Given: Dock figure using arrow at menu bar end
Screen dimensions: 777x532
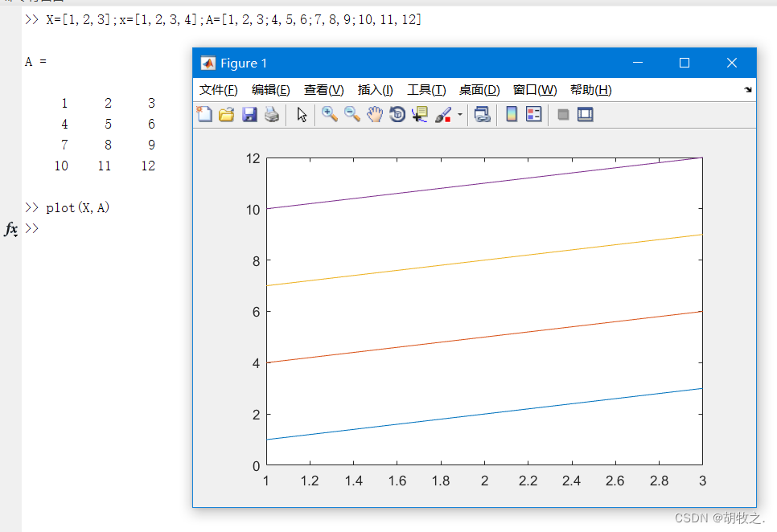Looking at the screenshot, I should (748, 89).
